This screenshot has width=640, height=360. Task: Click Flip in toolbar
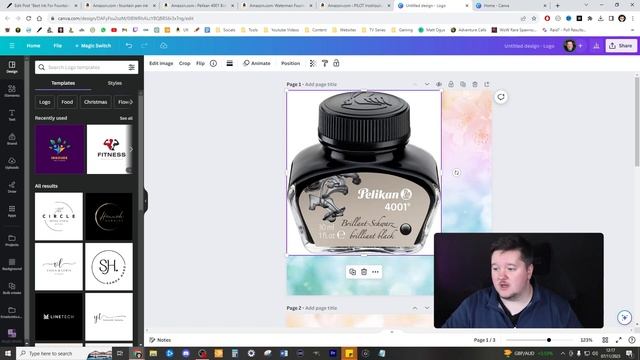click(200, 63)
